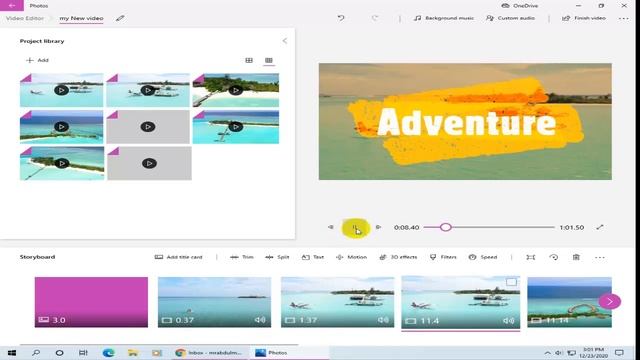The width and height of the screenshot is (640, 360).
Task: Open the Motion tool
Action: click(351, 257)
